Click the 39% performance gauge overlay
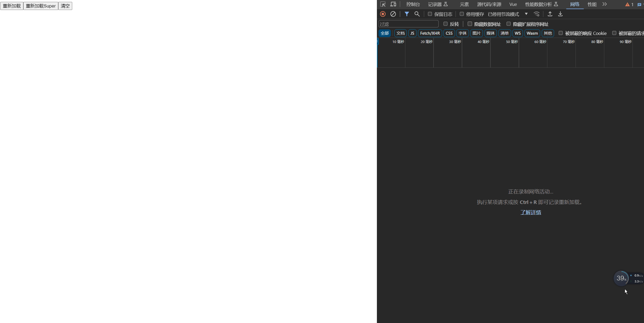This screenshot has width=644, height=323. click(621, 278)
